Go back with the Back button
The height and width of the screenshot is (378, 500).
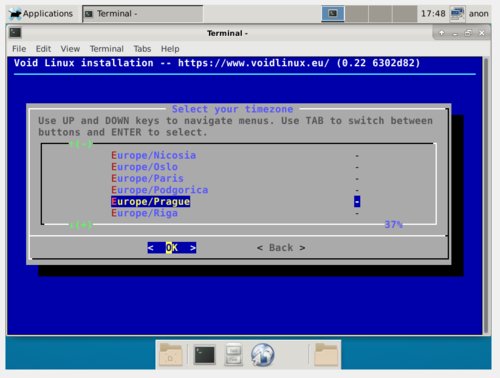281,248
